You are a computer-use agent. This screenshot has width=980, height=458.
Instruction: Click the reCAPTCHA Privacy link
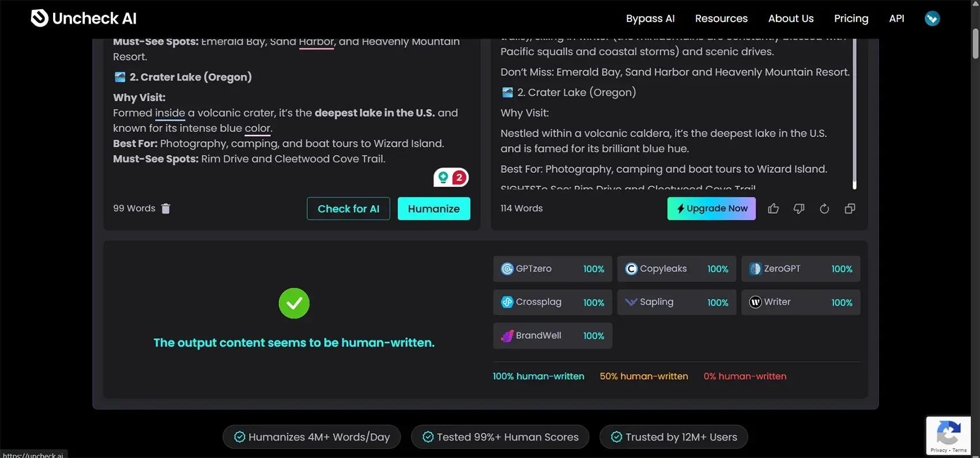938,451
